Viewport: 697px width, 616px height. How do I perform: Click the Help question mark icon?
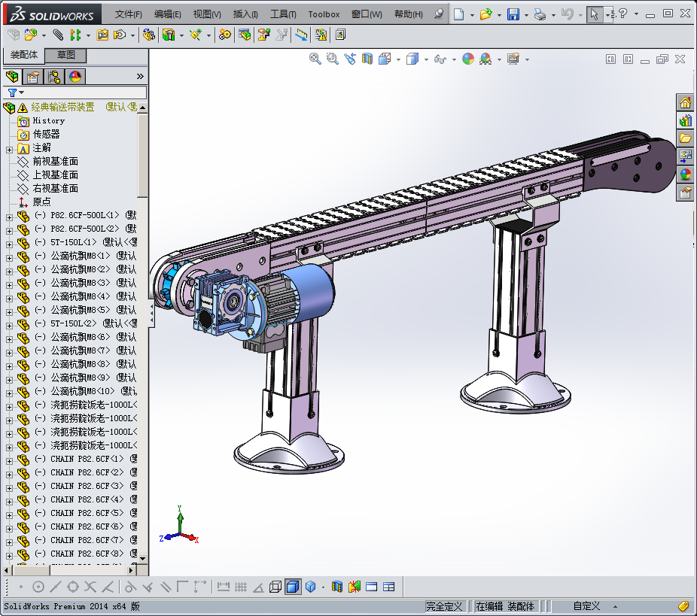pyautogui.click(x=623, y=14)
